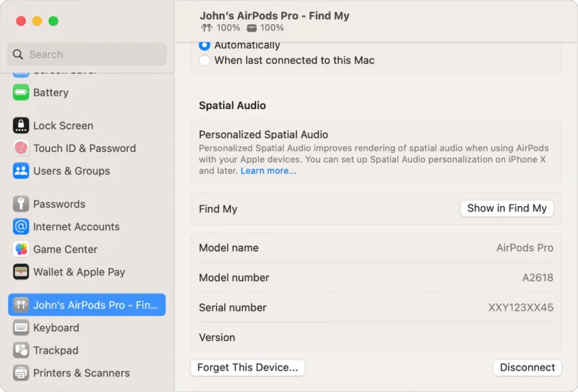Click the Keyboard icon in sidebar

point(21,328)
